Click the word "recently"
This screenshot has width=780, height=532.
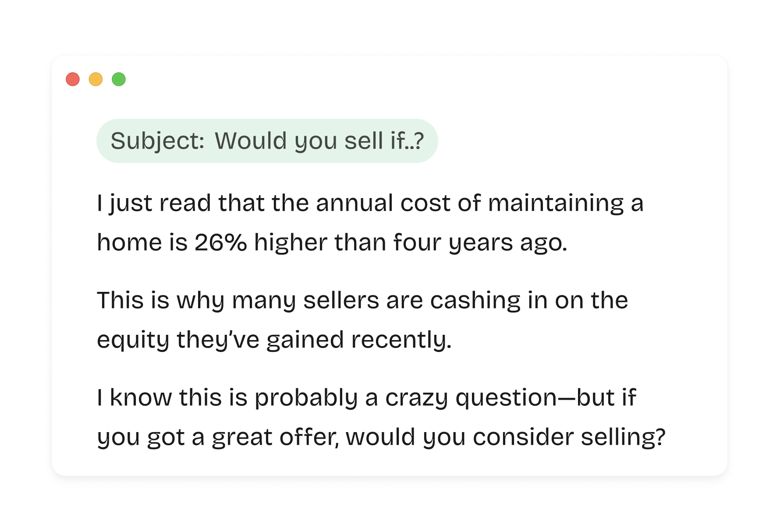coord(401,340)
